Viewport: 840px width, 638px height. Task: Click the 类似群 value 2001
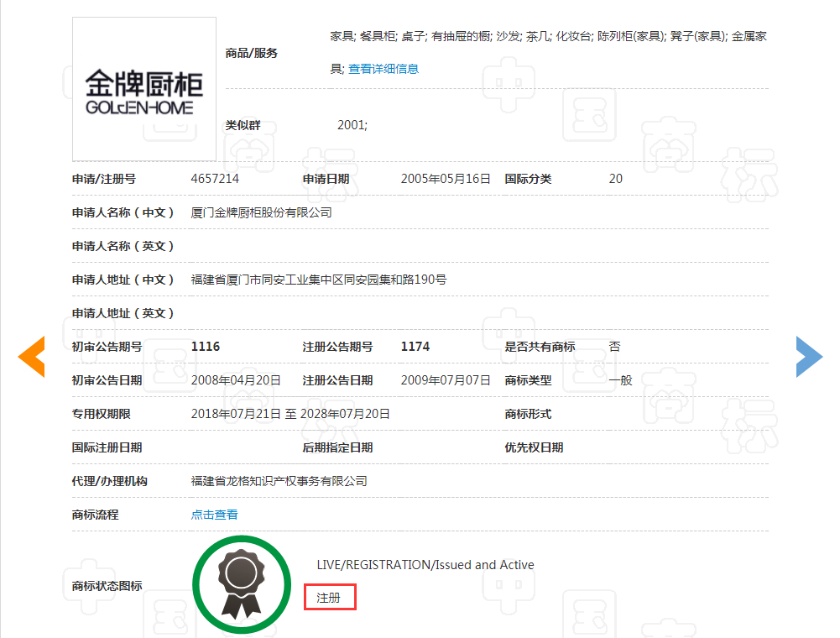coord(352,125)
